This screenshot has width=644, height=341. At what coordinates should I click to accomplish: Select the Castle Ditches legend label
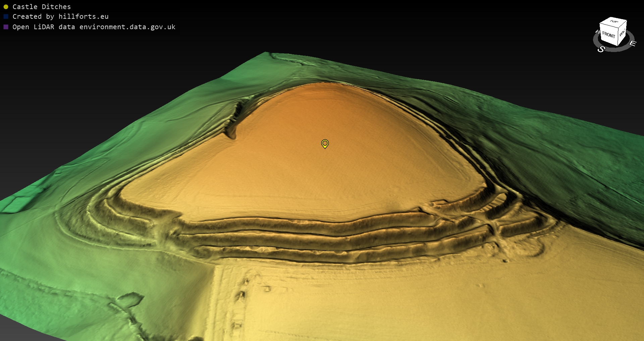click(x=42, y=7)
